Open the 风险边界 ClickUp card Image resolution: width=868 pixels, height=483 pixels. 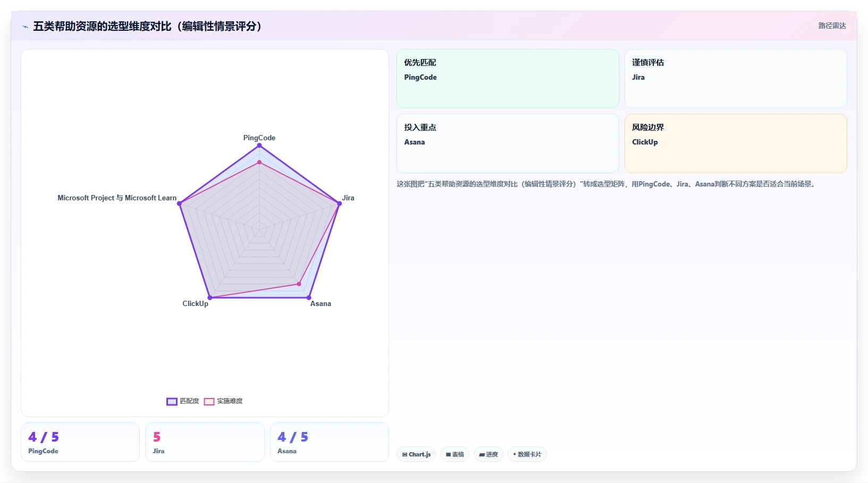(736, 143)
